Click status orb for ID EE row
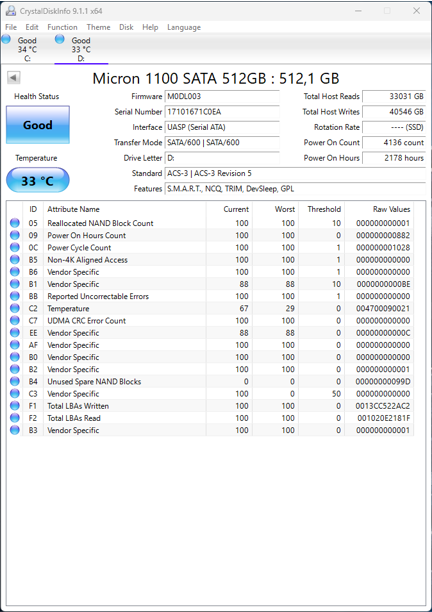Image resolution: width=432 pixels, height=612 pixels. coord(14,333)
